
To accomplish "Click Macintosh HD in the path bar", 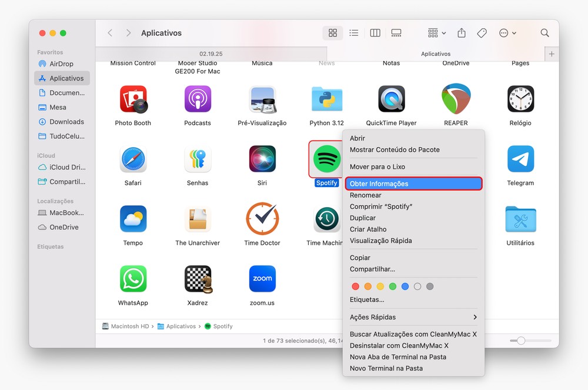I will (x=129, y=326).
